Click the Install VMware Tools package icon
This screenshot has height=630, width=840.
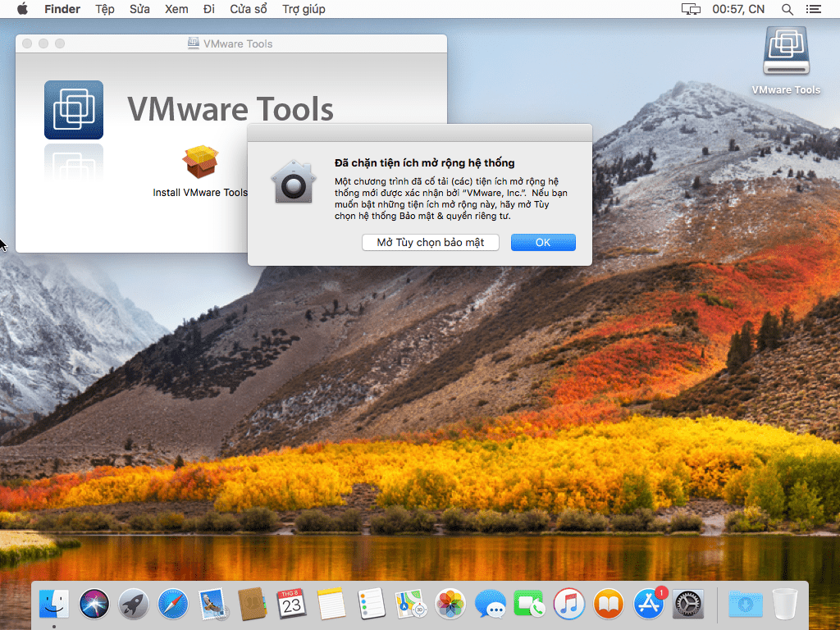point(200,162)
